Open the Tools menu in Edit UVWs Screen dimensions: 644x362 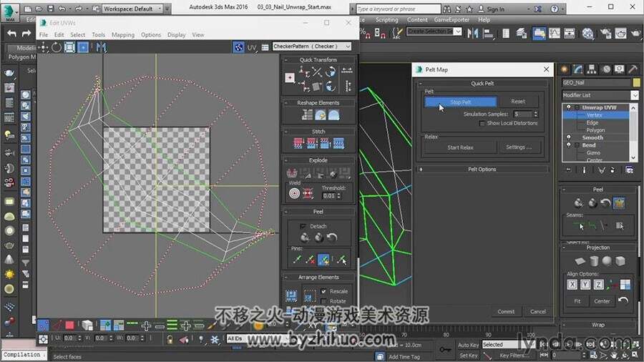(x=98, y=35)
